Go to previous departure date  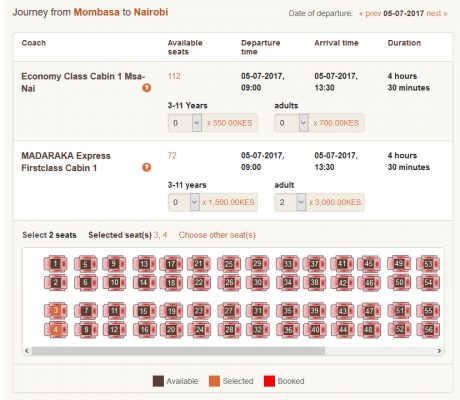click(370, 14)
